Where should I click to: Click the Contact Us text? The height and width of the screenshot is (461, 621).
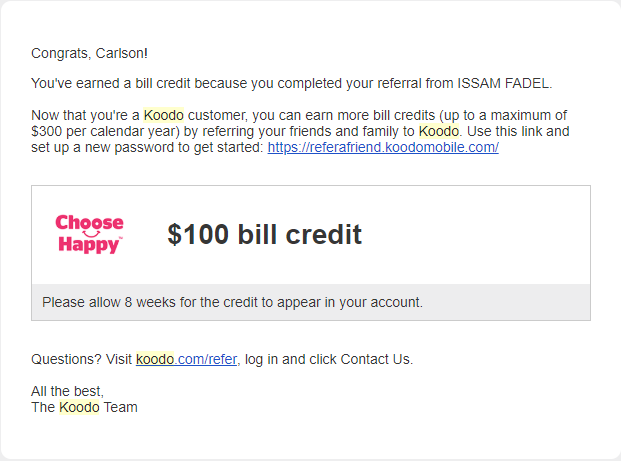point(375,359)
